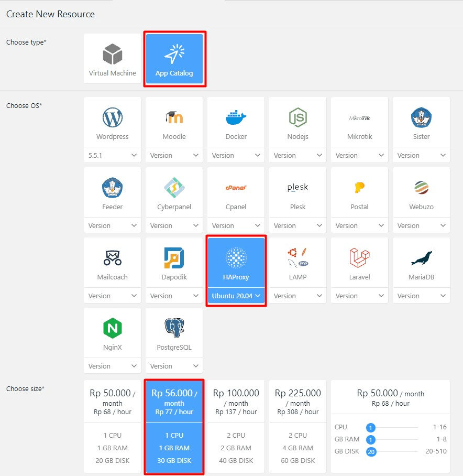Expand the HAProxy Ubuntu 20.04 dropdown
The image size is (463, 476).
[236, 296]
